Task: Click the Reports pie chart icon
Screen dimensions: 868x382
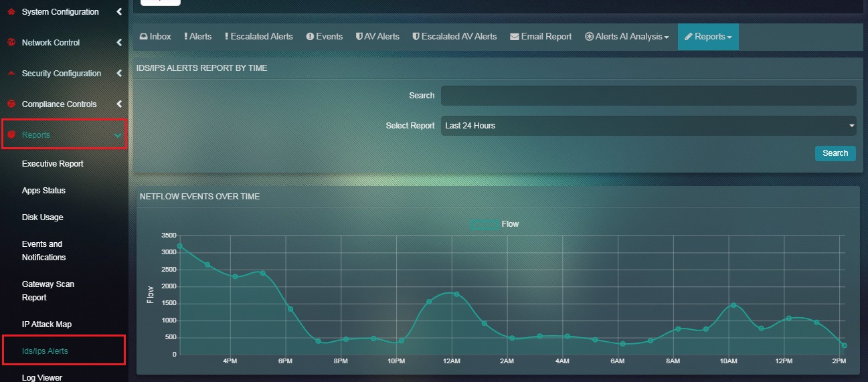Action: click(11, 134)
